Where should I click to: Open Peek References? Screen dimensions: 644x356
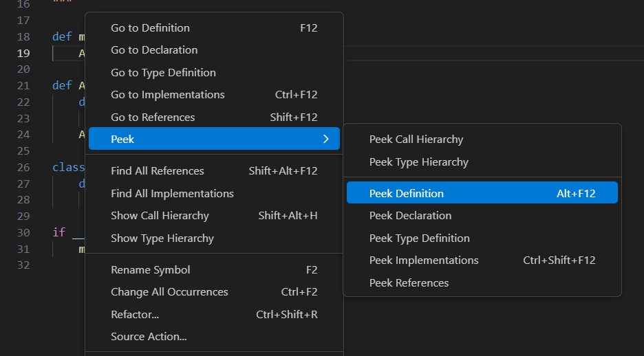409,283
